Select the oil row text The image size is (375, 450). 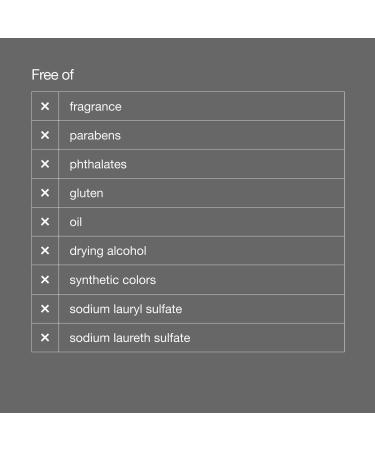[76, 222]
